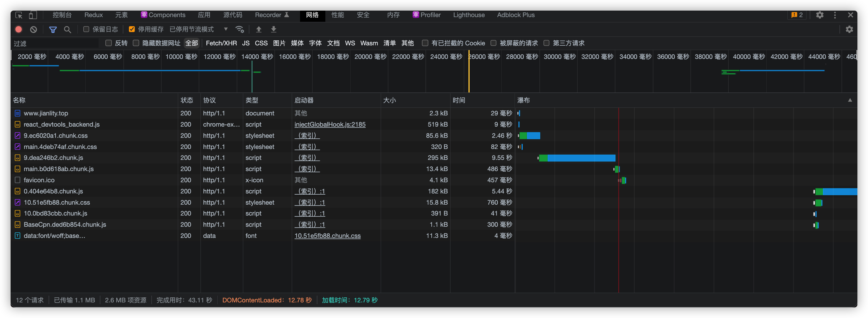Switch to 性能 tab
868x318 pixels.
[x=337, y=15]
